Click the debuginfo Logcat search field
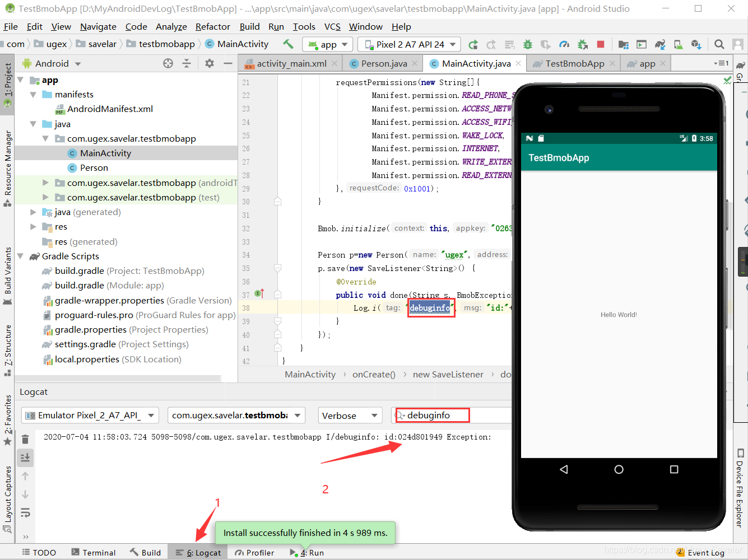The width and height of the screenshot is (748, 560). point(451,415)
